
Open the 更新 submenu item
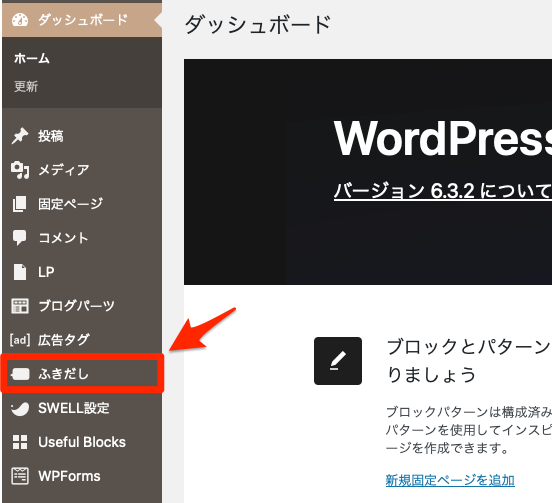pos(26,87)
